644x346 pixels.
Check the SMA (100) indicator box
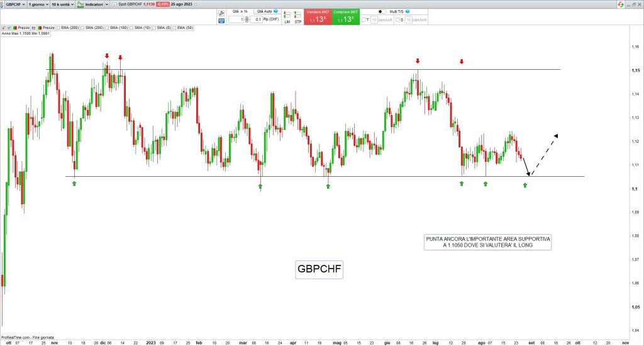[x=108, y=28]
